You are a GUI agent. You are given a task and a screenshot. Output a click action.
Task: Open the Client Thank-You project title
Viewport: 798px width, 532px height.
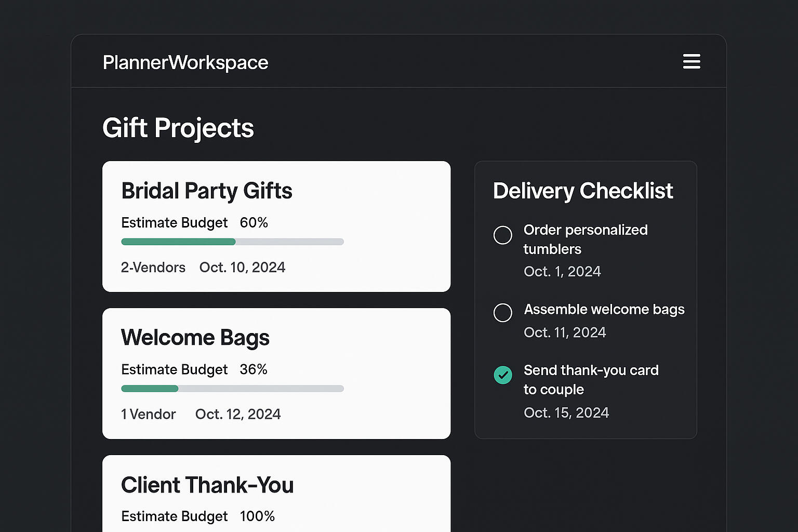[207, 485]
